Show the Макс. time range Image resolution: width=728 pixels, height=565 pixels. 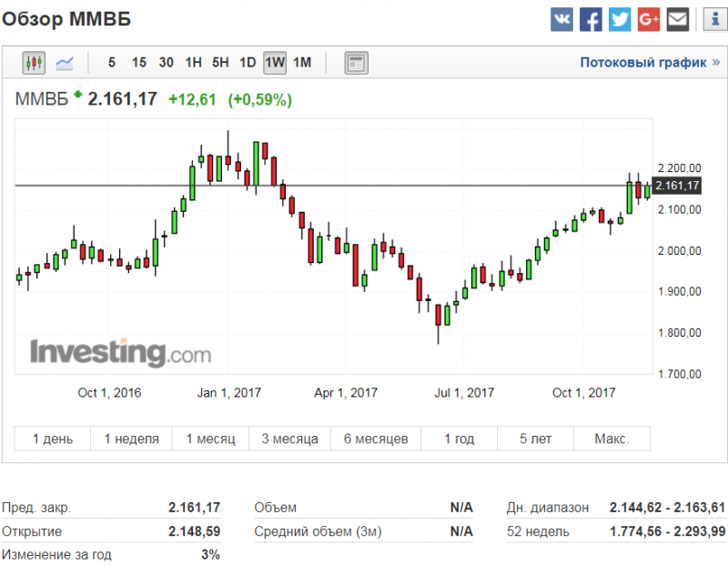(x=612, y=439)
